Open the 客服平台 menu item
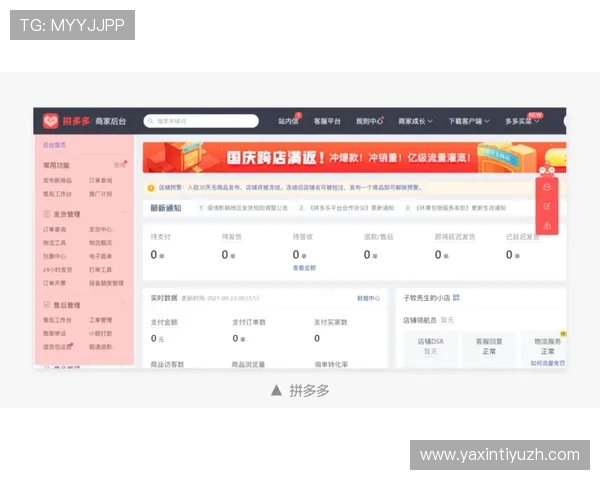The height and width of the screenshot is (480, 600). (327, 121)
